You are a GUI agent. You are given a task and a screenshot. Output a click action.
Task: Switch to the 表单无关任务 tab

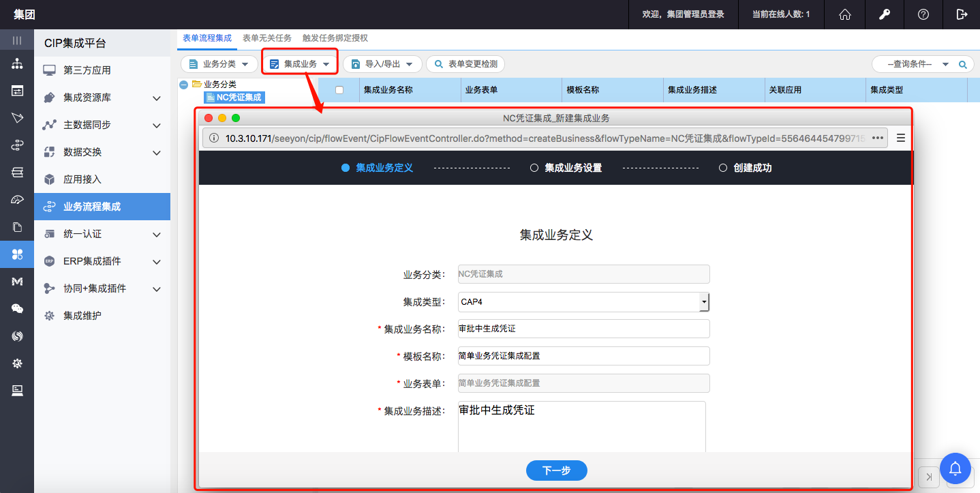pyautogui.click(x=266, y=38)
